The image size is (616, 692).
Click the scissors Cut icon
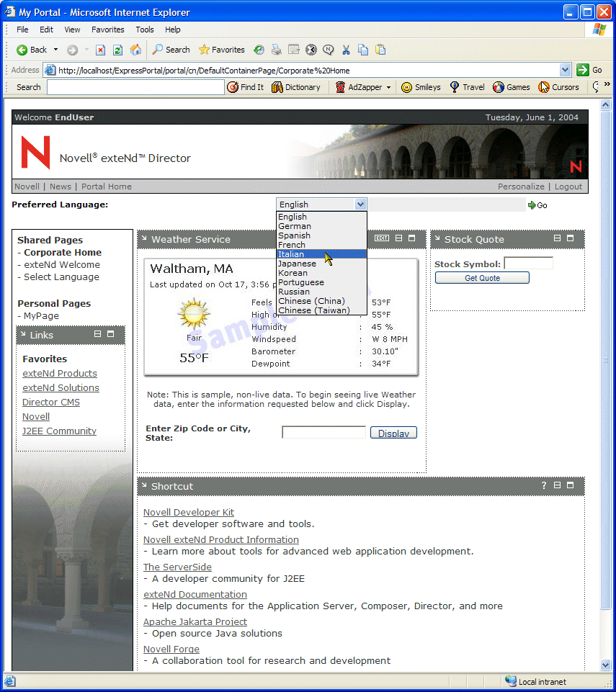tap(346, 50)
